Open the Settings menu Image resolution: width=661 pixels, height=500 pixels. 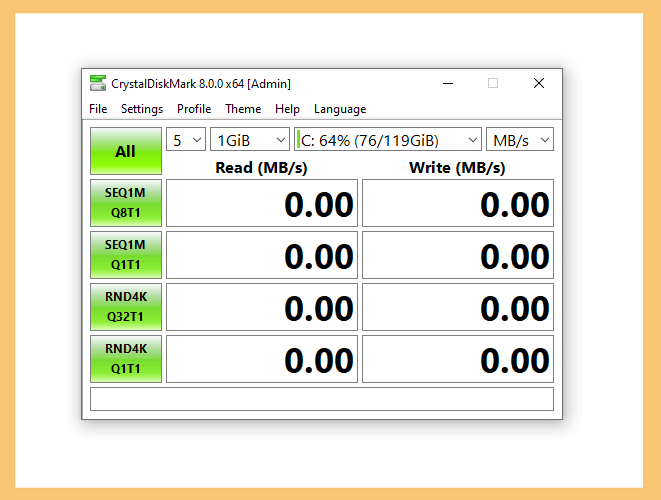(142, 109)
